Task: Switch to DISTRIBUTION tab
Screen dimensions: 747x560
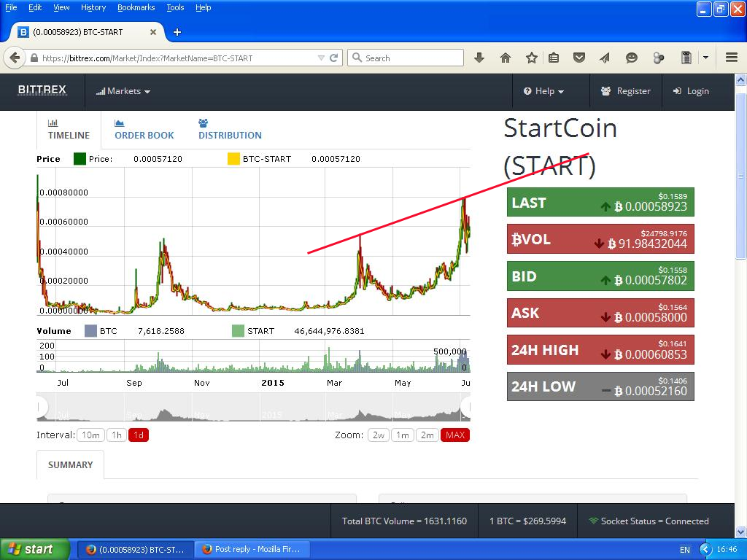Action: pos(230,129)
